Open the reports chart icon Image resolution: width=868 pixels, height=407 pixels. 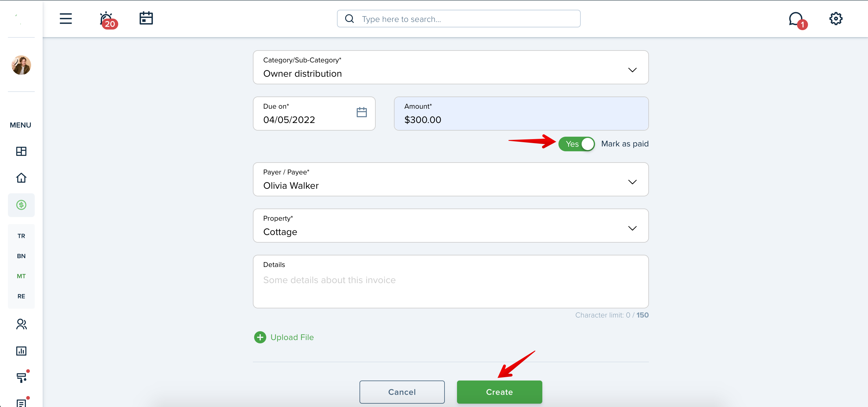pos(21,351)
